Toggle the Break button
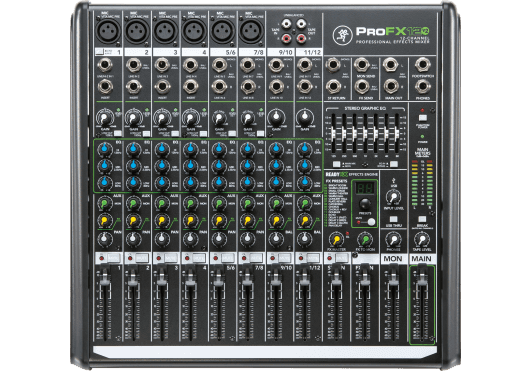Image resolution: width=530 pixels, height=371 pixels. [422, 219]
